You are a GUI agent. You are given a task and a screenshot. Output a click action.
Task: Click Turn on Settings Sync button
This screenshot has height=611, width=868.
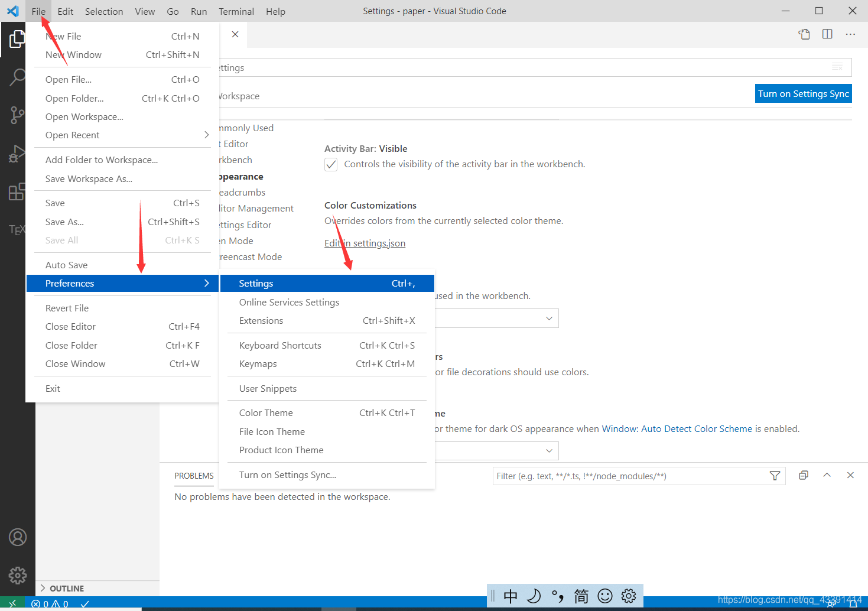(x=804, y=93)
